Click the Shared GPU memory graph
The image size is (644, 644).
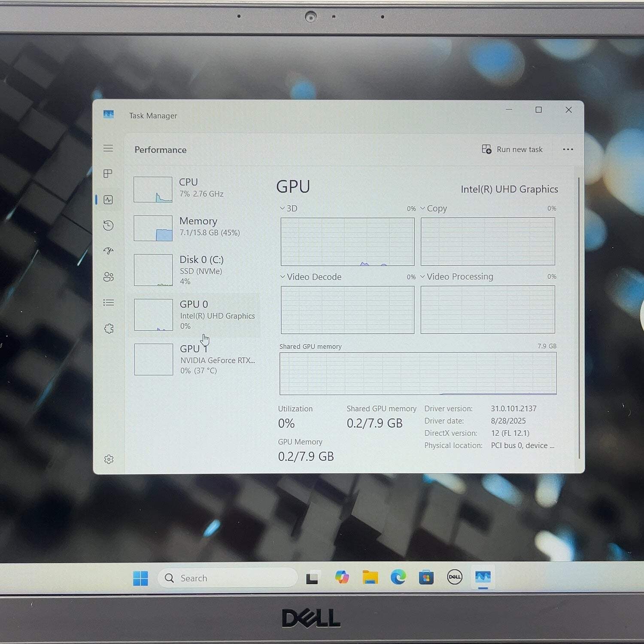pyautogui.click(x=418, y=374)
